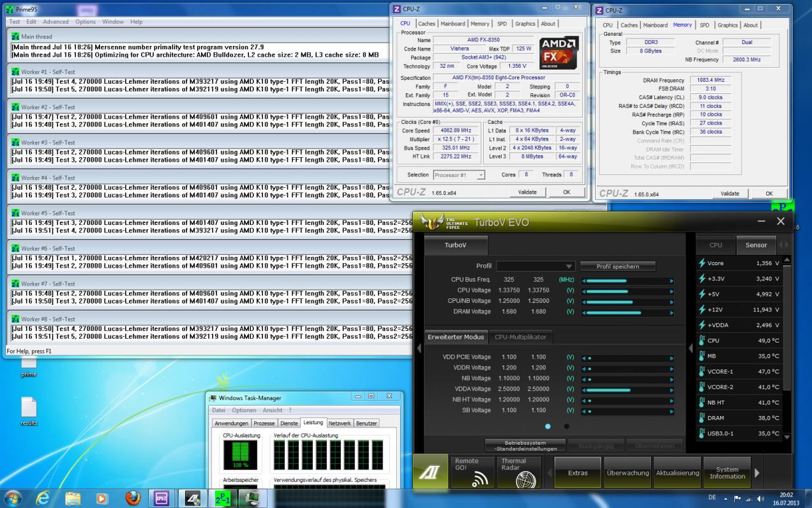Click the +12V lightning sensor icon
The image size is (812, 508).
click(x=702, y=309)
